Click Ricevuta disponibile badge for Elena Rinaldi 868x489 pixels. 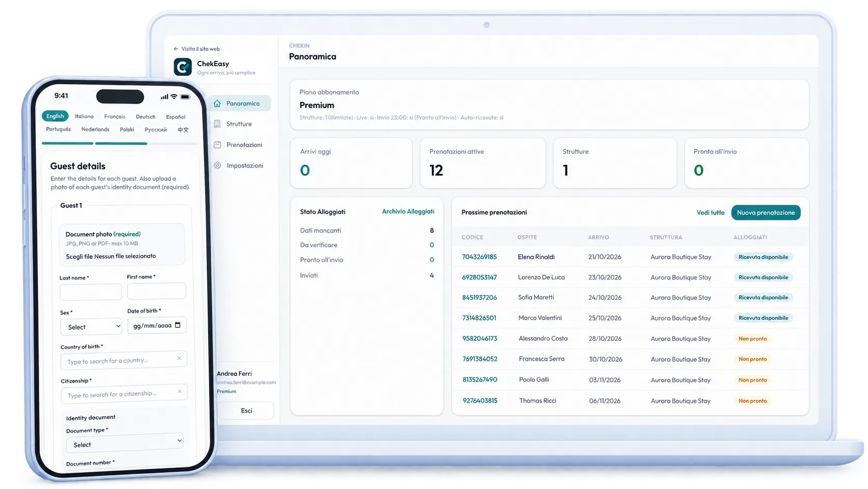click(763, 257)
